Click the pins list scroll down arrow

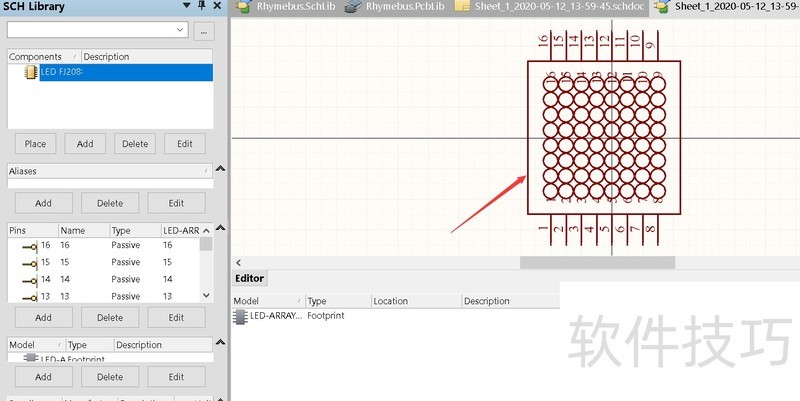pos(206,295)
